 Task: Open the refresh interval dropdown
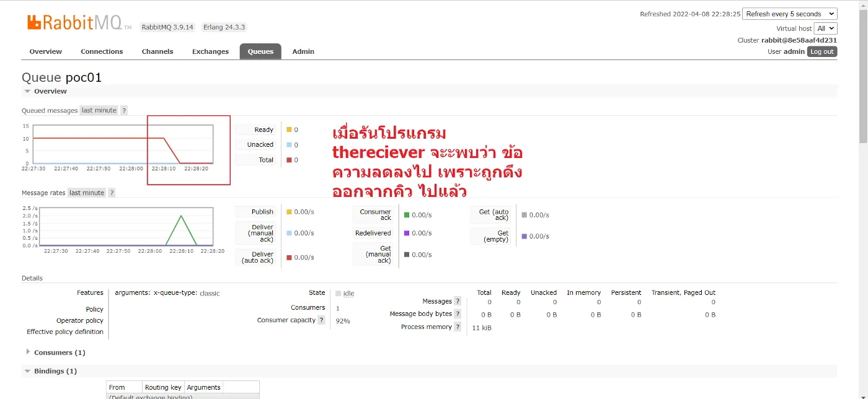click(x=790, y=14)
